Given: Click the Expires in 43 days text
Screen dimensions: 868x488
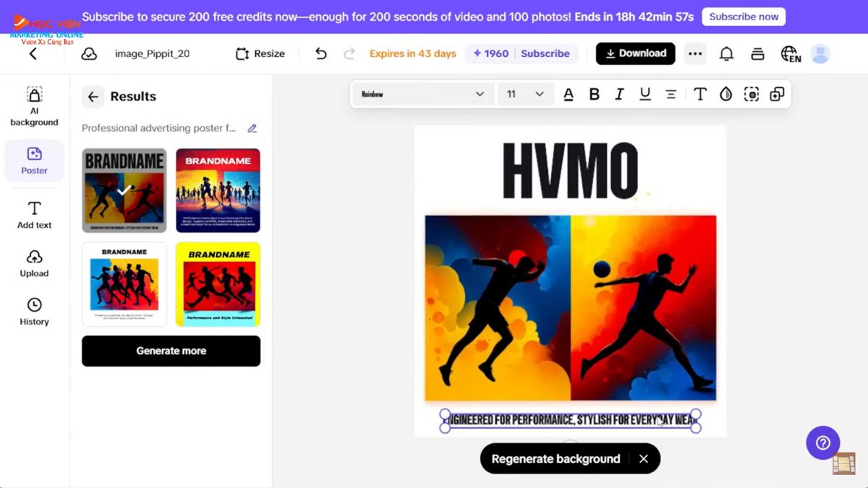Looking at the screenshot, I should tap(413, 53).
